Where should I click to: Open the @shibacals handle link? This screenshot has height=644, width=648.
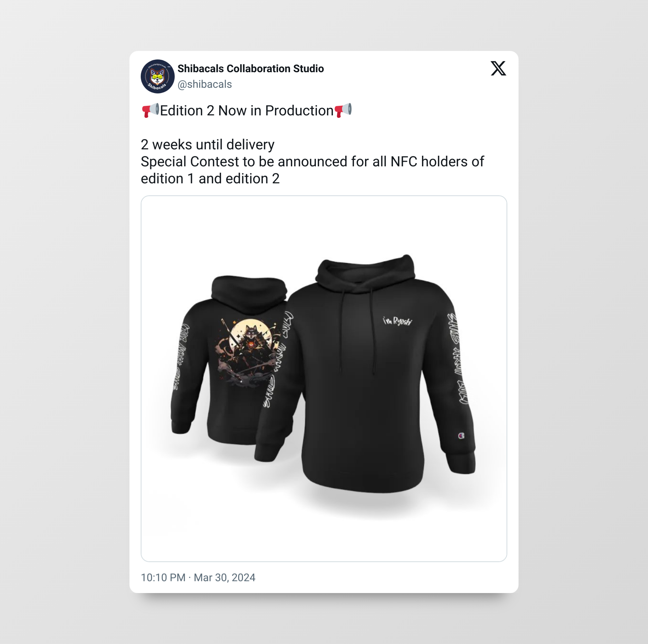click(205, 84)
